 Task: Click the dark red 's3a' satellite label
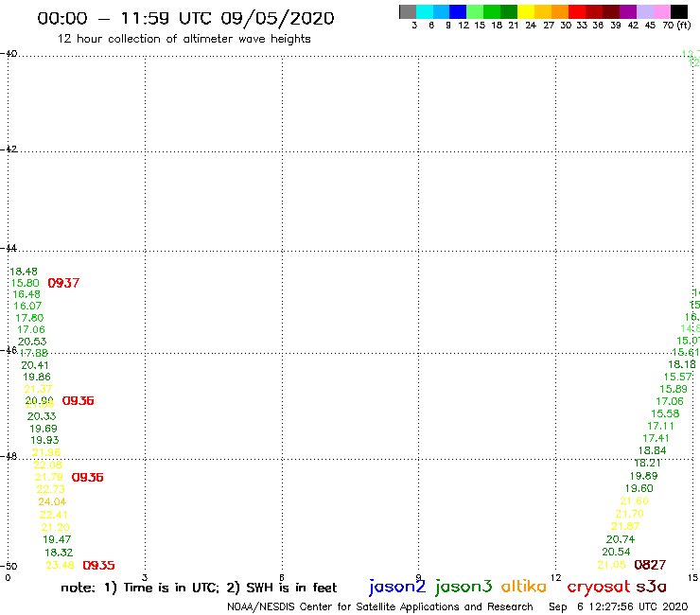pos(652,587)
